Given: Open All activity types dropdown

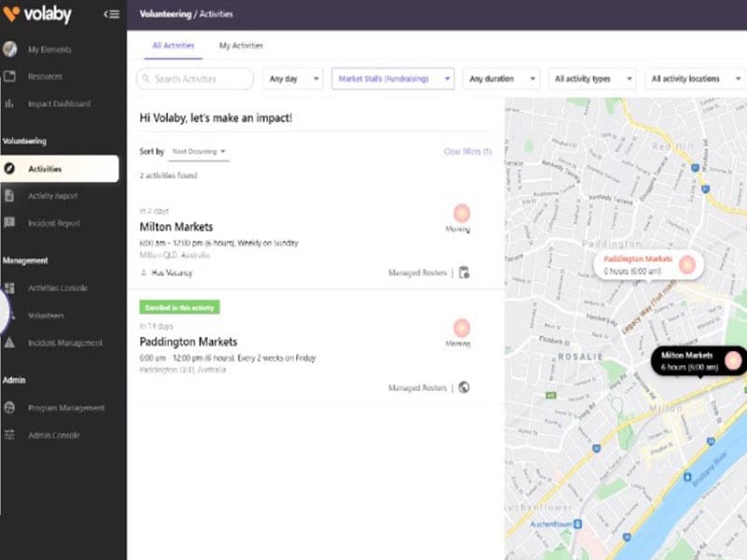Looking at the screenshot, I should tap(592, 78).
